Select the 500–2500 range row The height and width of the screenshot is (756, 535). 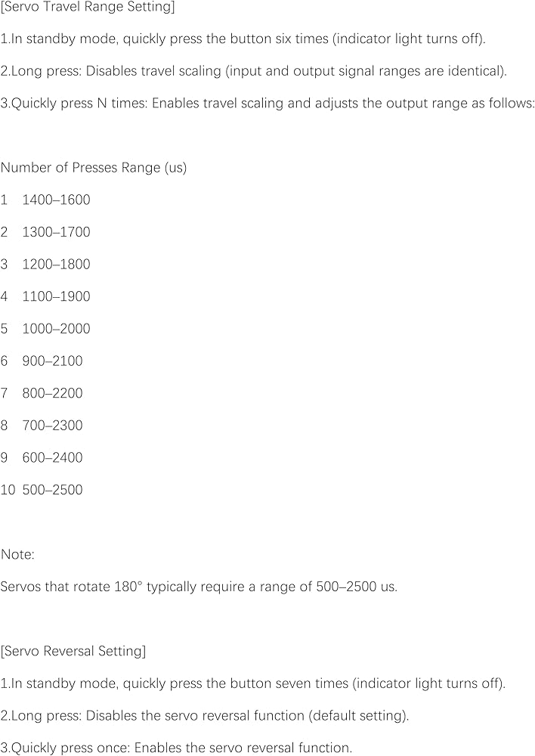(x=42, y=490)
